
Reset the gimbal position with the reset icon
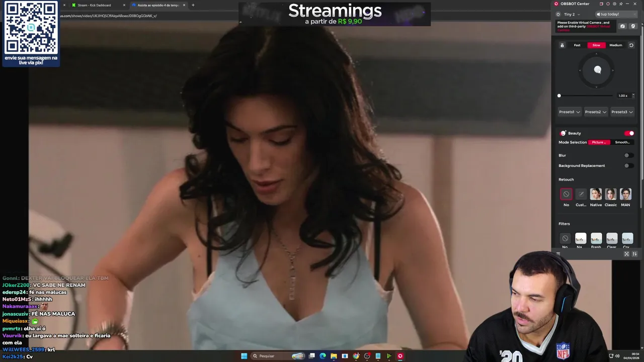(x=631, y=45)
